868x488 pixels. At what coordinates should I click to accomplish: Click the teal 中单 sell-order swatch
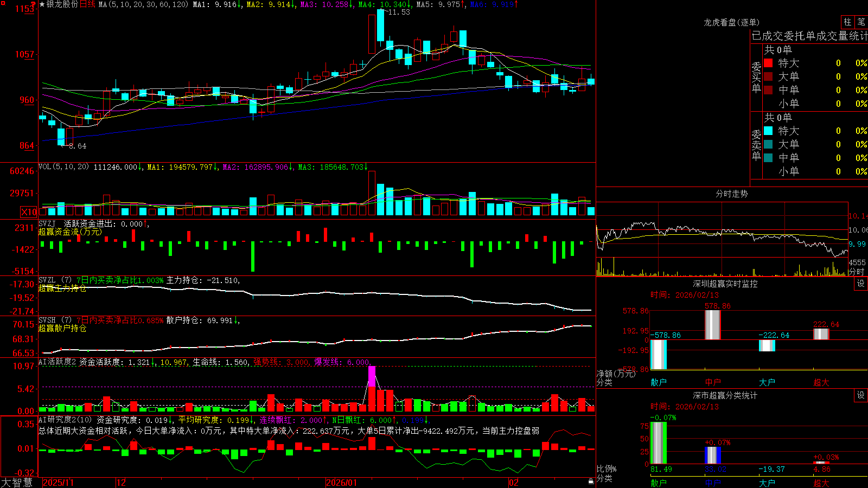[768, 158]
